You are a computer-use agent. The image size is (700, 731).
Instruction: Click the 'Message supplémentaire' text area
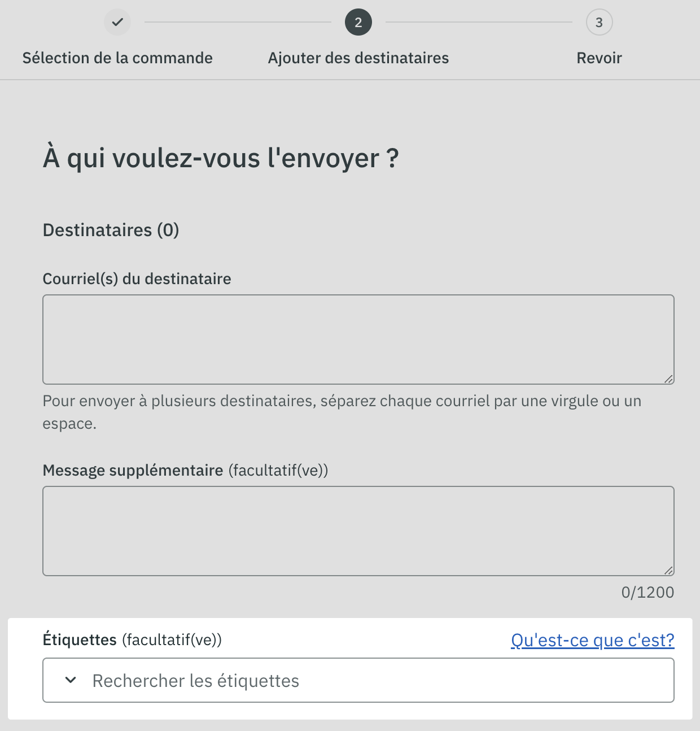tap(358, 530)
